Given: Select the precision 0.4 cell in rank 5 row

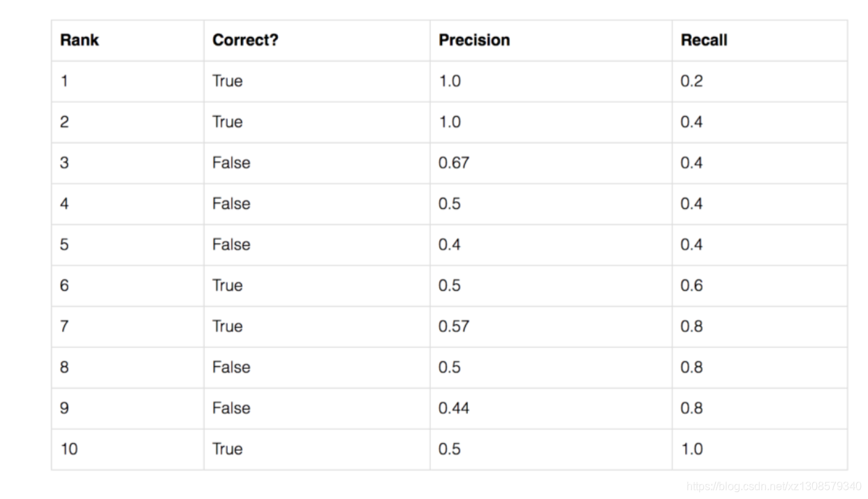Looking at the screenshot, I should click(450, 245).
